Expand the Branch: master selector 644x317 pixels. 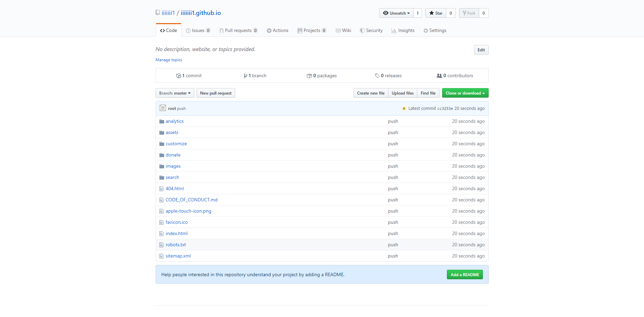175,93
